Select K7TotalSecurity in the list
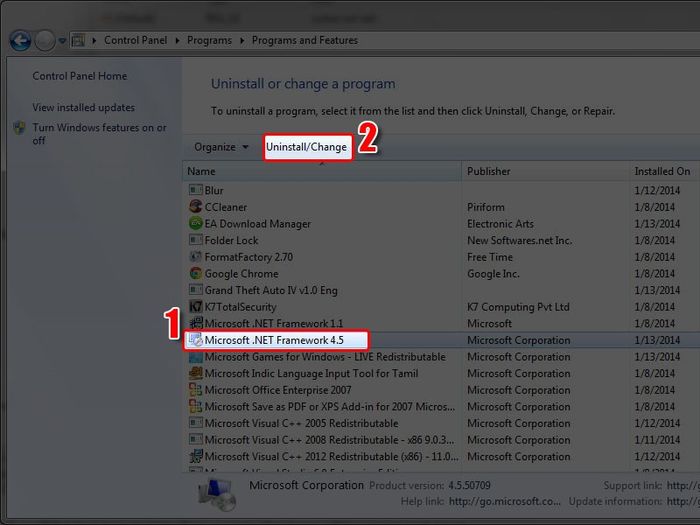 tap(240, 307)
